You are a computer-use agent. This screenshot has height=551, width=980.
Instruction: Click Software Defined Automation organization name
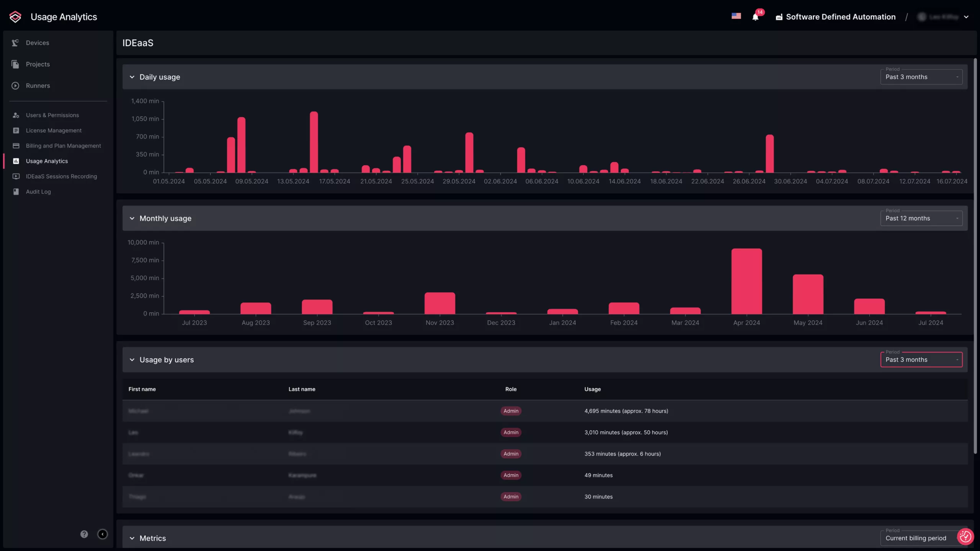pos(840,17)
